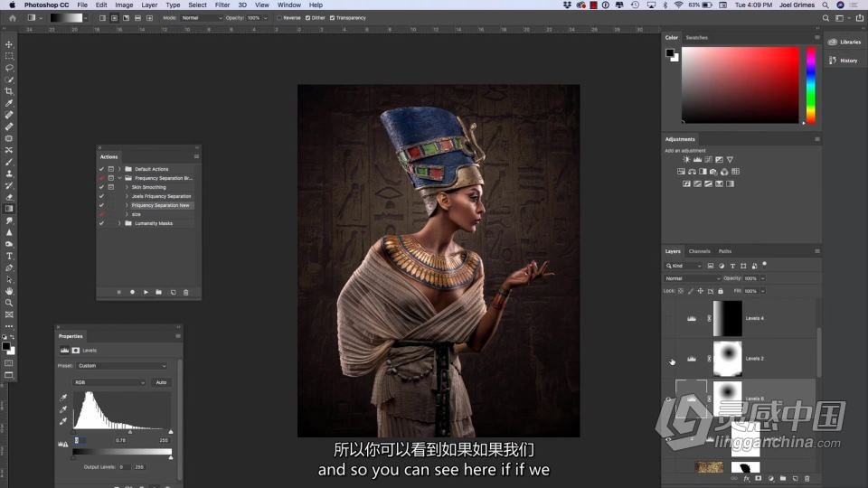Toggle Joels Frequency Separation action checkmark
Image resolution: width=868 pixels, height=488 pixels.
(x=101, y=196)
